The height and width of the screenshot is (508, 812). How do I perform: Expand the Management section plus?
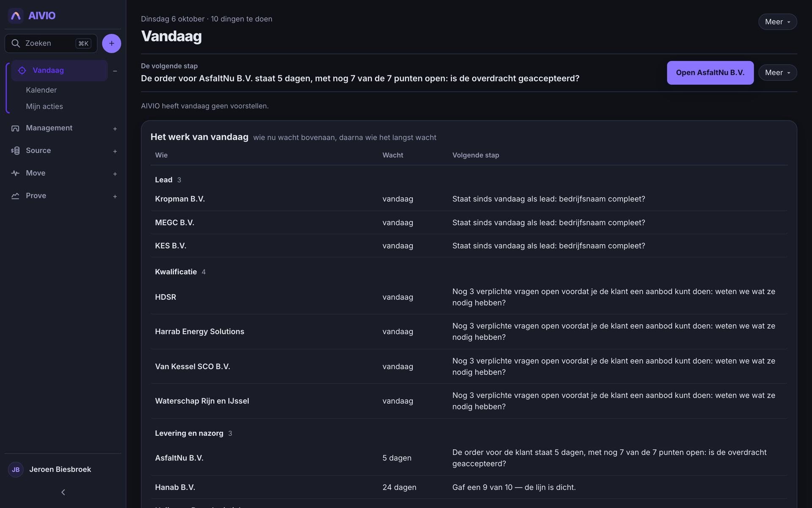115,129
